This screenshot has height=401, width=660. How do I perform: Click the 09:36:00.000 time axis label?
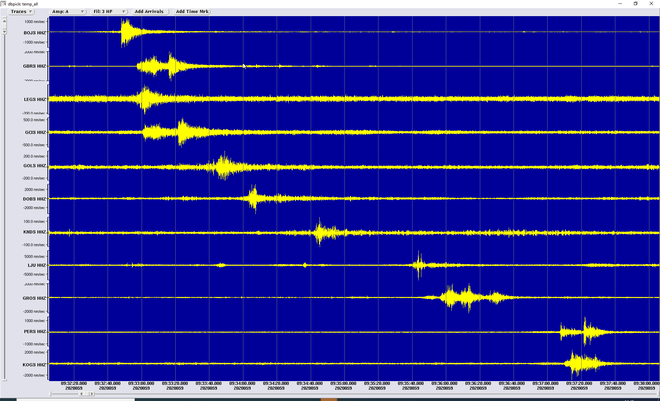coord(444,383)
